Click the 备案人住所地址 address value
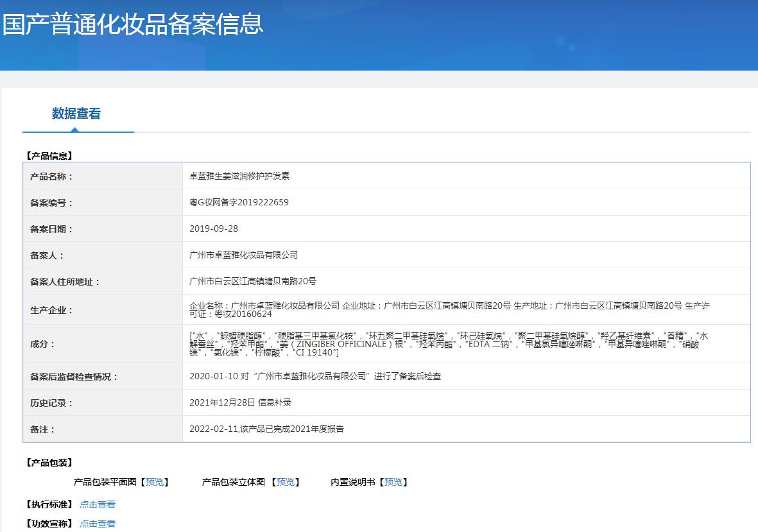The width and height of the screenshot is (758, 532). 252,281
